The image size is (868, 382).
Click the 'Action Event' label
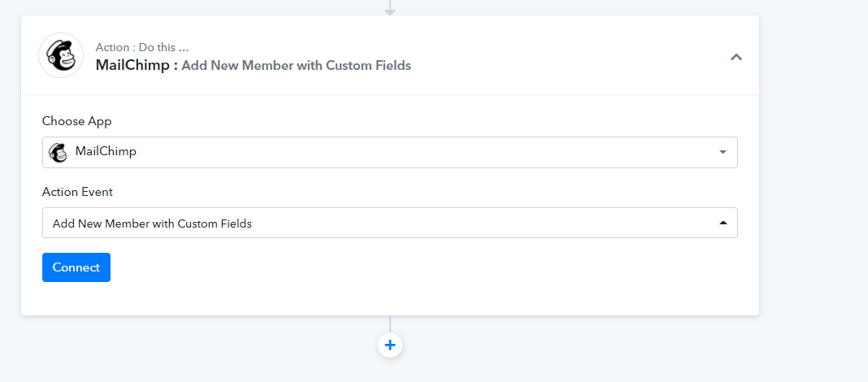tap(77, 192)
